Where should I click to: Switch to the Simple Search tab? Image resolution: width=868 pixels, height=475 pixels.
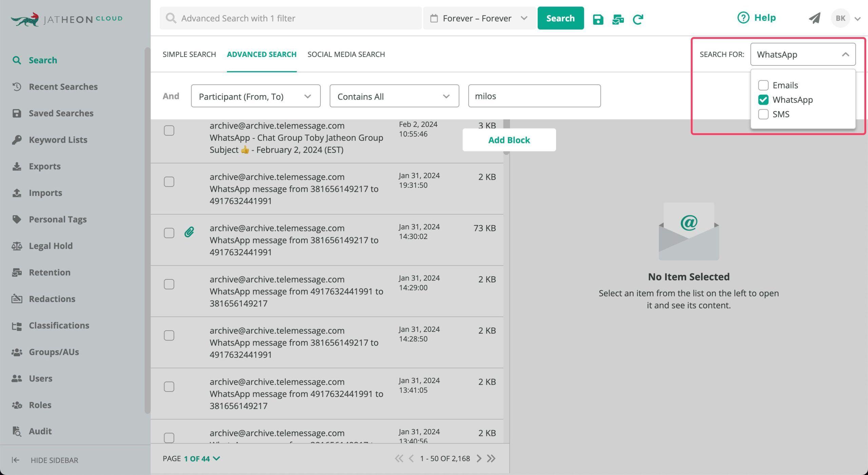click(189, 54)
